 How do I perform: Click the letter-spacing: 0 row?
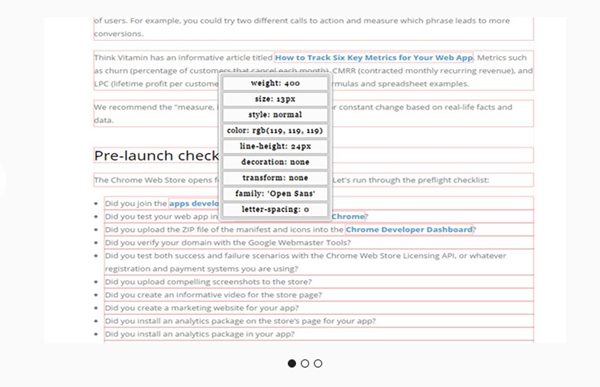coord(275,209)
